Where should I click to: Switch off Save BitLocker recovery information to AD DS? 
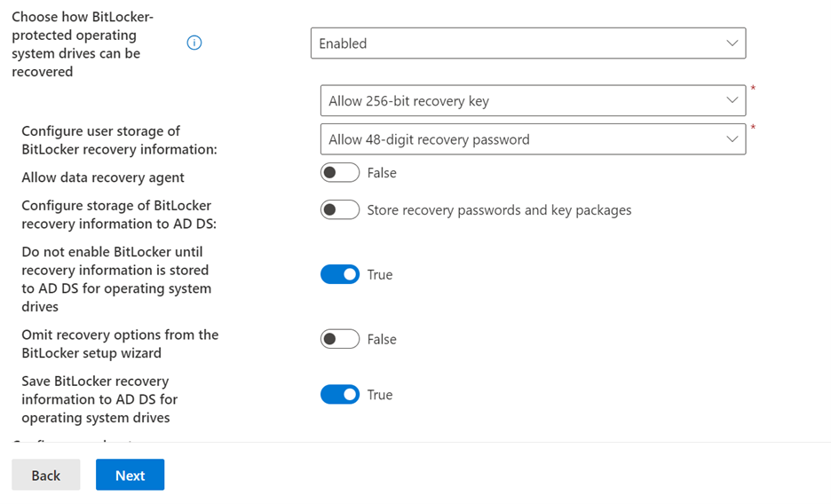pyautogui.click(x=340, y=395)
